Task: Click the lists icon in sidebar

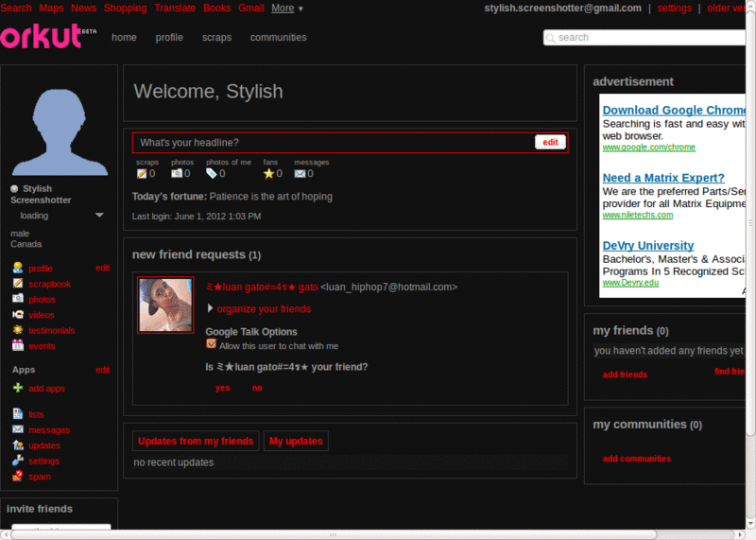Action: tap(18, 414)
